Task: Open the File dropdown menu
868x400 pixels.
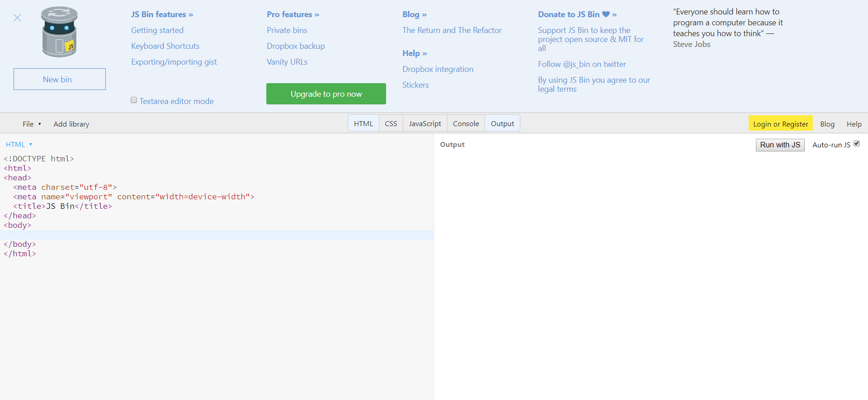Action: pos(32,124)
